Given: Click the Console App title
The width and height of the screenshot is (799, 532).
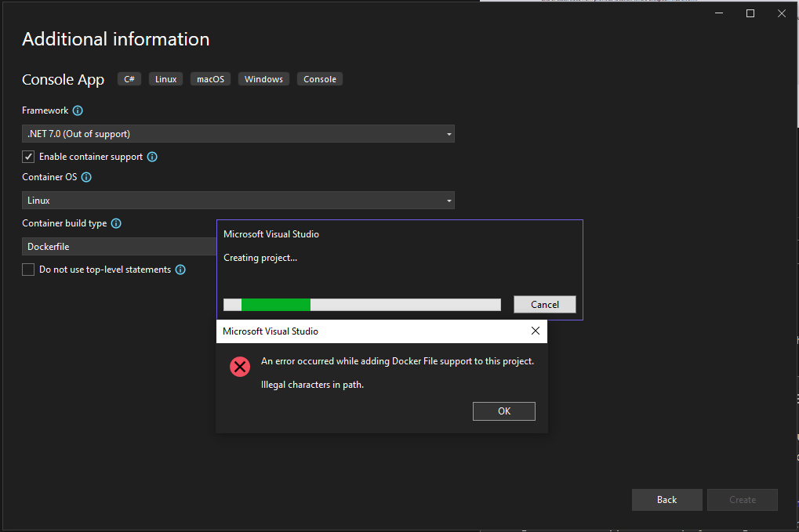Looking at the screenshot, I should [x=64, y=79].
